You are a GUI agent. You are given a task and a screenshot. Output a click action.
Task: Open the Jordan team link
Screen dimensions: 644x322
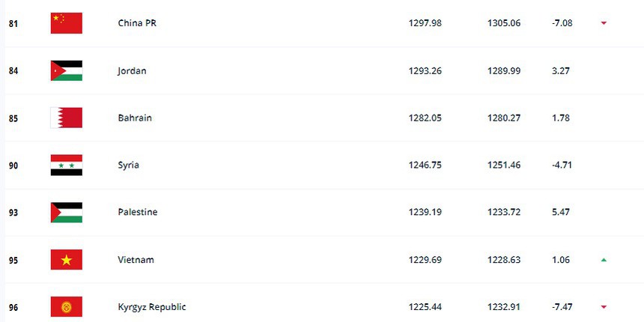click(132, 70)
